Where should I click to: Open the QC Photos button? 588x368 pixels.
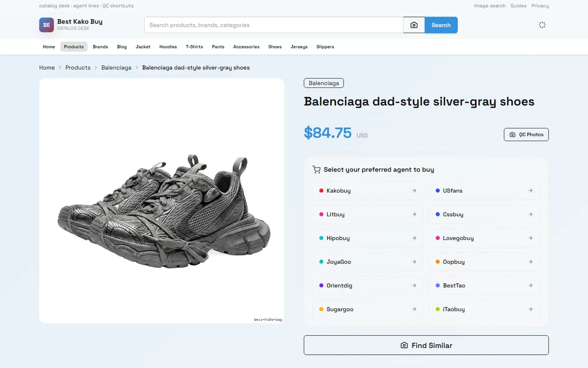(x=526, y=134)
